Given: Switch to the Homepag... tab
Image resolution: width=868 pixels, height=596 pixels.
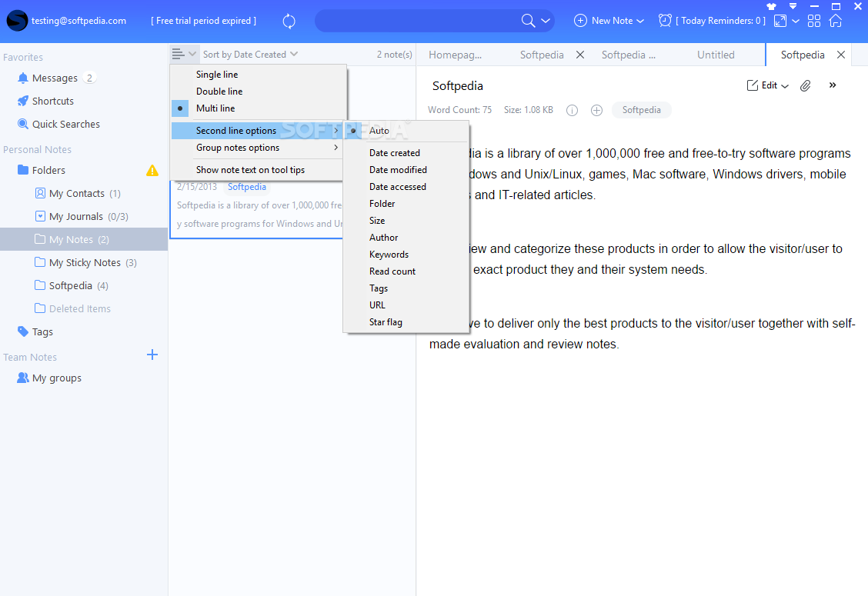Looking at the screenshot, I should [455, 55].
